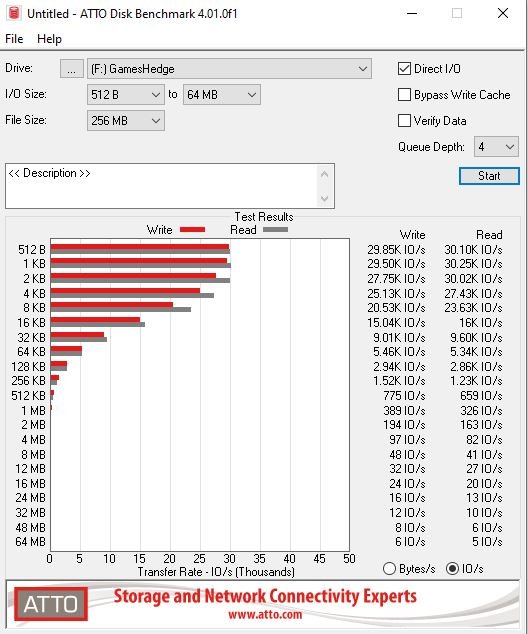Expand the Drive dropdown showing GamesHedge
The image size is (528, 634).
pos(229,69)
